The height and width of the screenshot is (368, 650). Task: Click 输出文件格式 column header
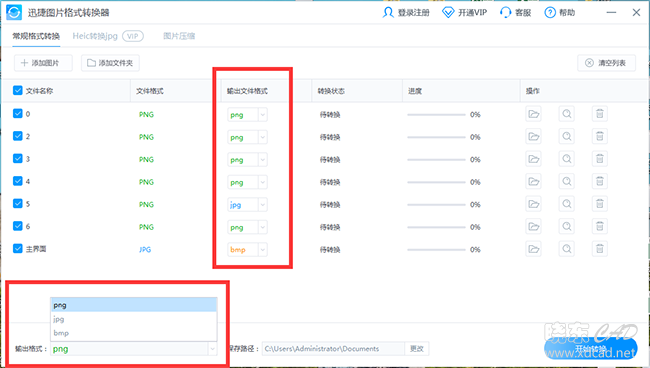click(247, 91)
